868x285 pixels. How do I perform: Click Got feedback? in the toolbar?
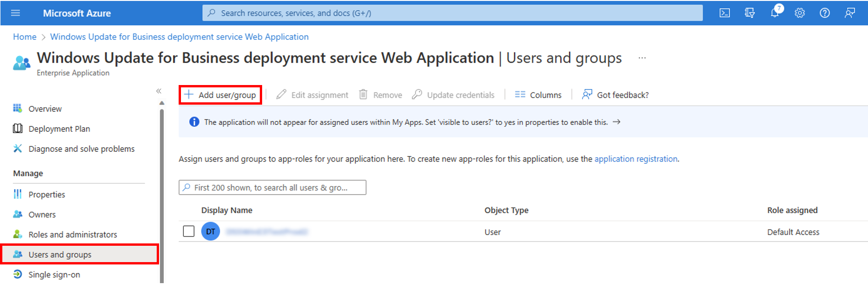click(x=615, y=95)
